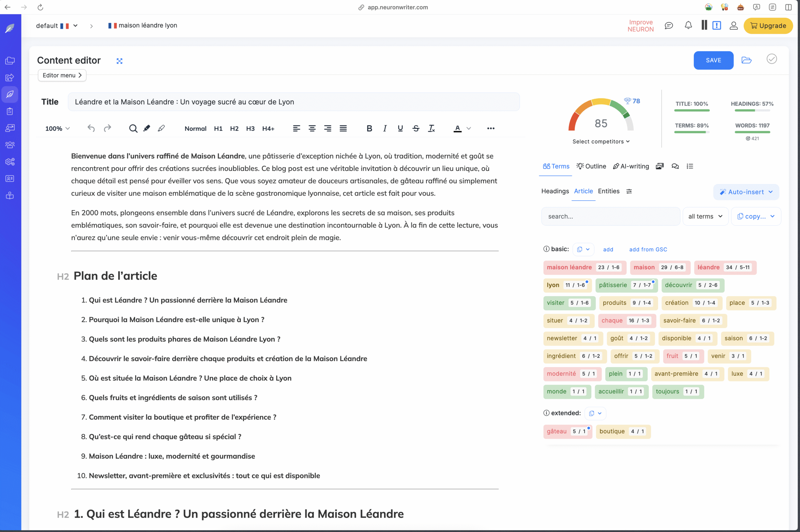Switch to the Terms tab
The width and height of the screenshot is (800, 532).
[556, 166]
